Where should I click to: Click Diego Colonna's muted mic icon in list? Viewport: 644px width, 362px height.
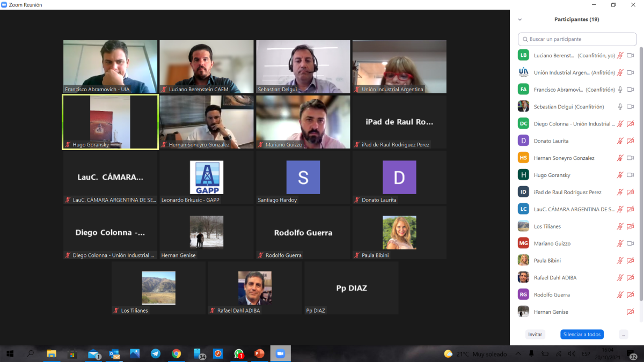coord(620,124)
